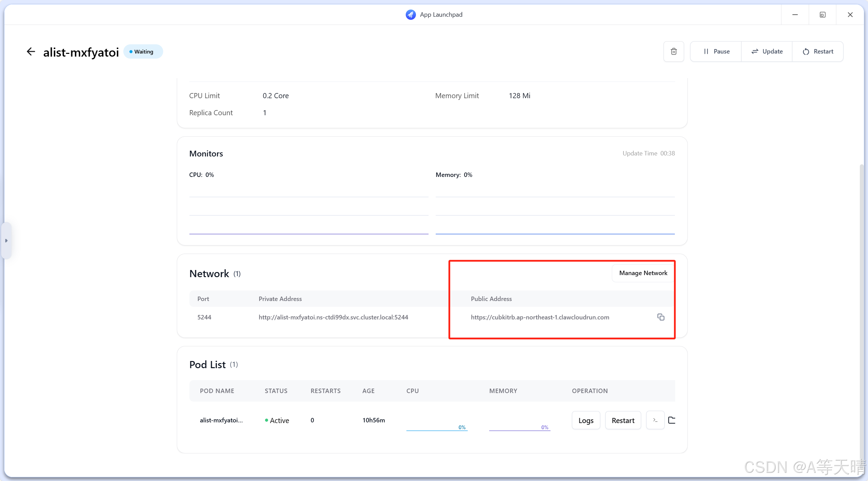Restart the app from header toolbar
The image size is (868, 481).
[818, 51]
